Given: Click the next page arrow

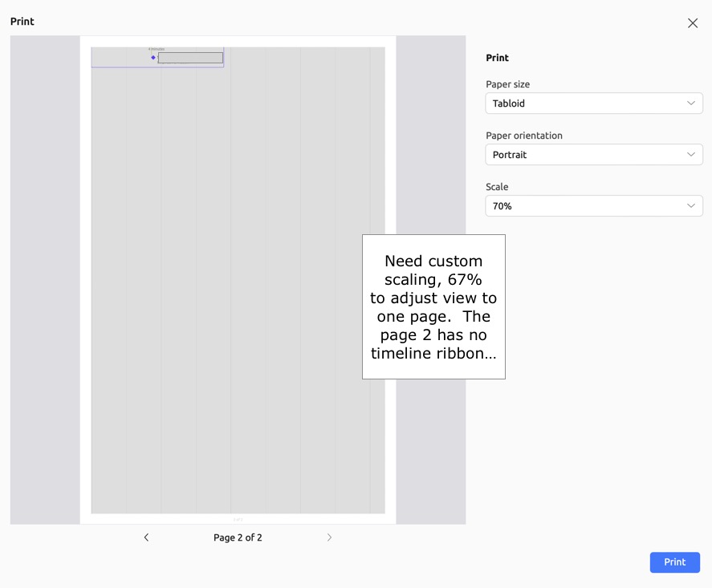Looking at the screenshot, I should 329,537.
